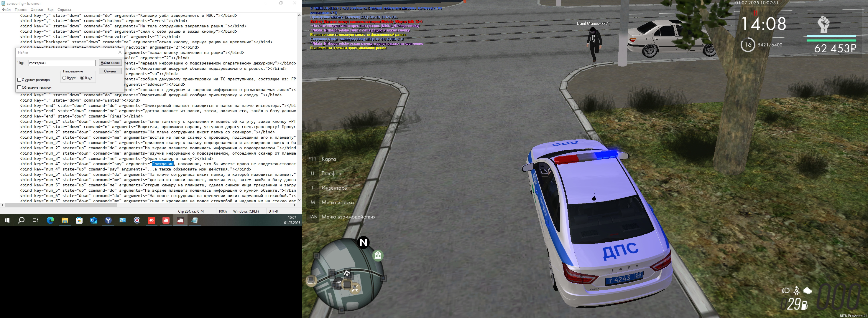This screenshot has height=318, width=868.
Task: Click the line with command="wanted"
Action: 80,100
